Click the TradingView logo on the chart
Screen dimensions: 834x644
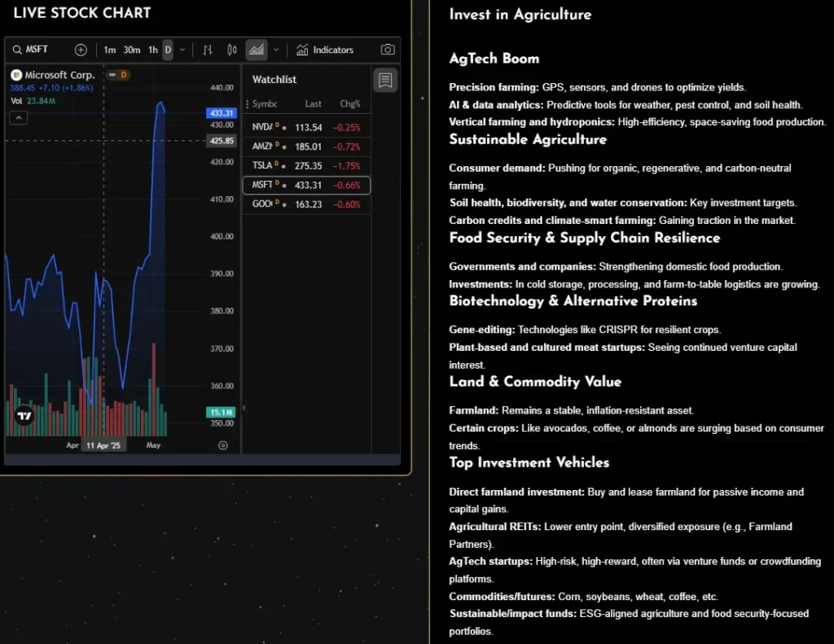24,415
